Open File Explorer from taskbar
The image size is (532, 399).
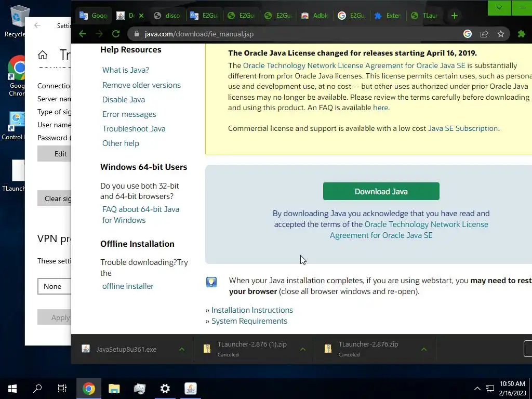click(114, 389)
